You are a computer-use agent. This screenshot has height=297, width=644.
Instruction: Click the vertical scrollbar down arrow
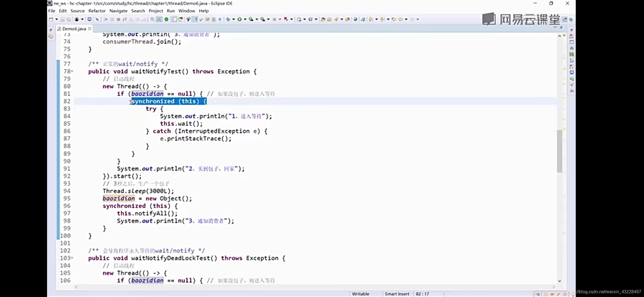click(560, 281)
